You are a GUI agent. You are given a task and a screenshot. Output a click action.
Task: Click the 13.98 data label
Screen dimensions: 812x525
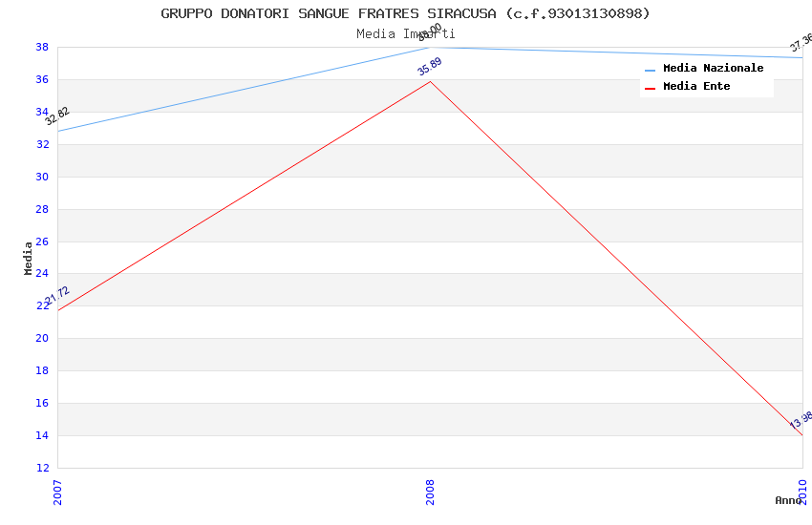pyautogui.click(x=801, y=420)
